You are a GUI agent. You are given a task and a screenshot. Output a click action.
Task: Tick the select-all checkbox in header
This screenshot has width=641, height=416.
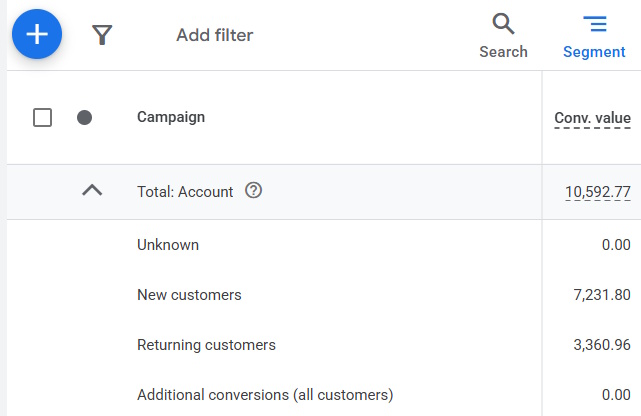pos(42,118)
